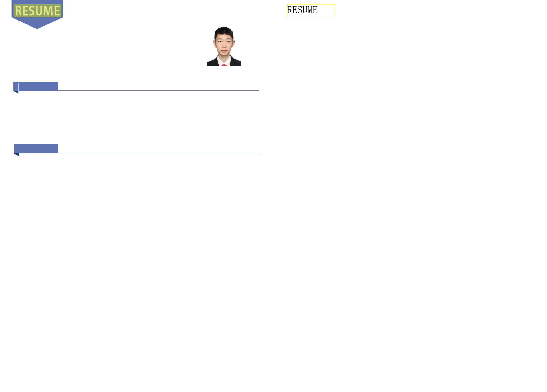
Task: Click the red tie in the portrait
Action: pyautogui.click(x=224, y=65)
